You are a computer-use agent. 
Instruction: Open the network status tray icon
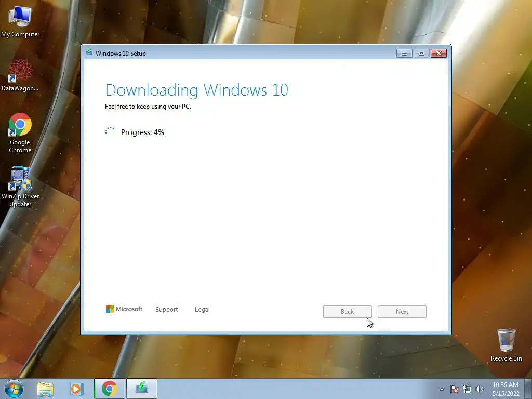[467, 389]
